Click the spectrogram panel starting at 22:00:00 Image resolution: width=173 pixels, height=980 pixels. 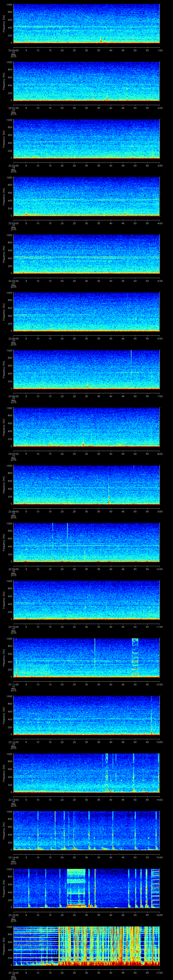87,24
